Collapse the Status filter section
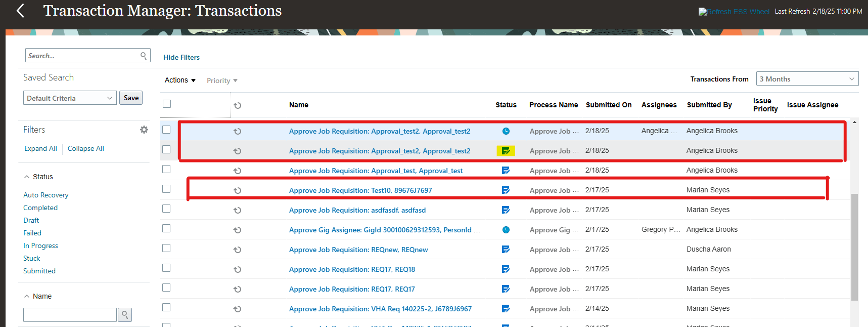Screen dimensions: 868x327 pyautogui.click(x=27, y=177)
